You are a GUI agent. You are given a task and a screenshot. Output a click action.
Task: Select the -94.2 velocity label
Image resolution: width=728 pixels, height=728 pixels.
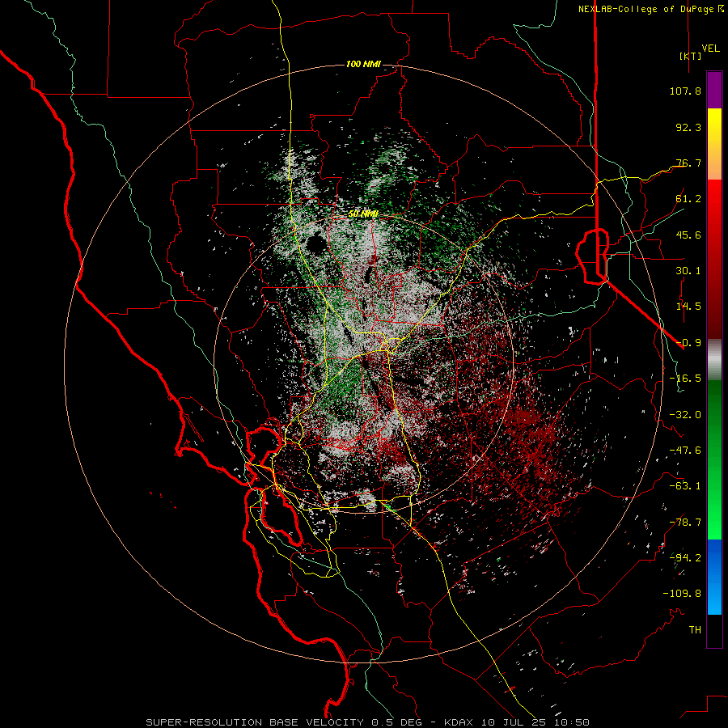point(685,558)
